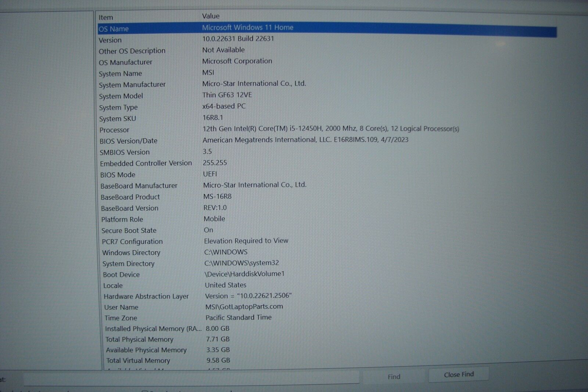
Task: Select the Processor row label
Action: pos(114,130)
